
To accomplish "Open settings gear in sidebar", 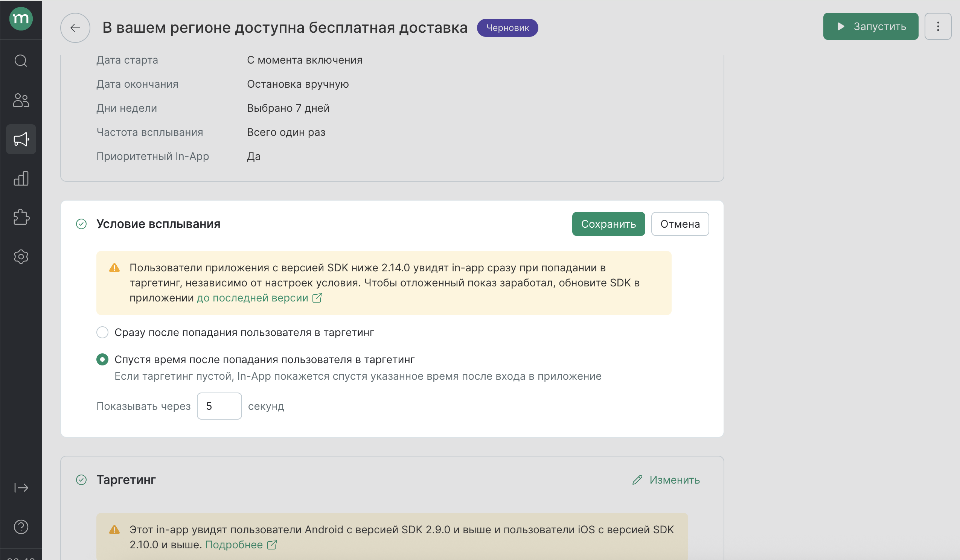I will point(21,256).
